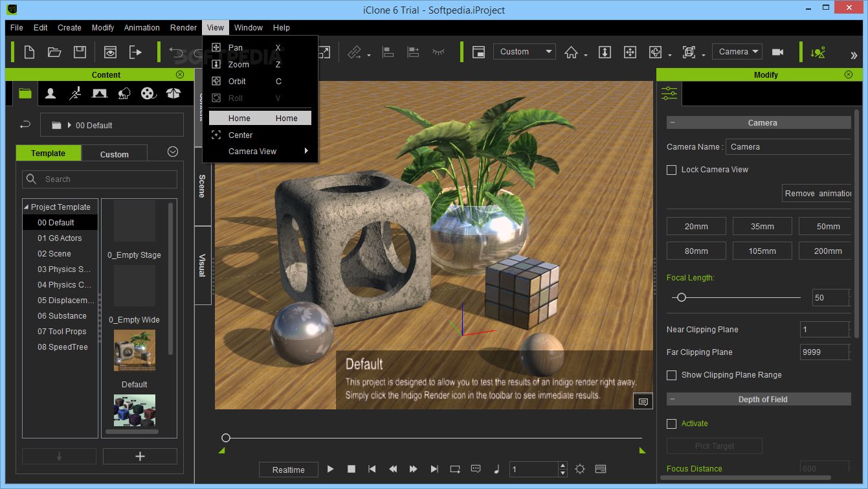Show more toolbar items with the double chevron
This screenshot has width=868, height=489.
tap(854, 55)
